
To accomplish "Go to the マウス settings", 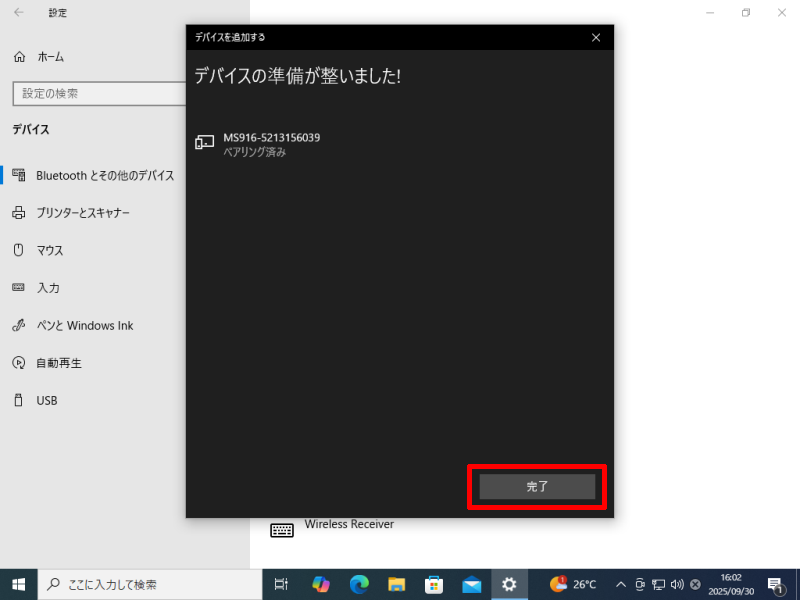I will pyautogui.click(x=50, y=250).
